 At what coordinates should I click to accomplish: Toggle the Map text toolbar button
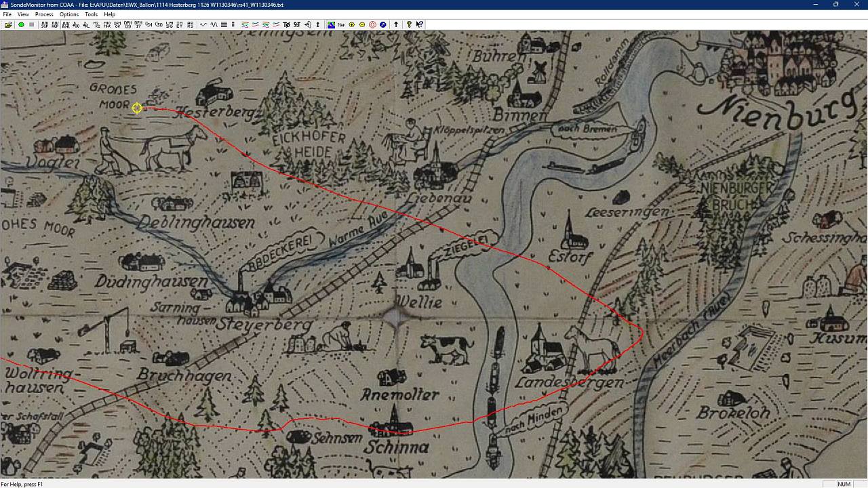(341, 24)
